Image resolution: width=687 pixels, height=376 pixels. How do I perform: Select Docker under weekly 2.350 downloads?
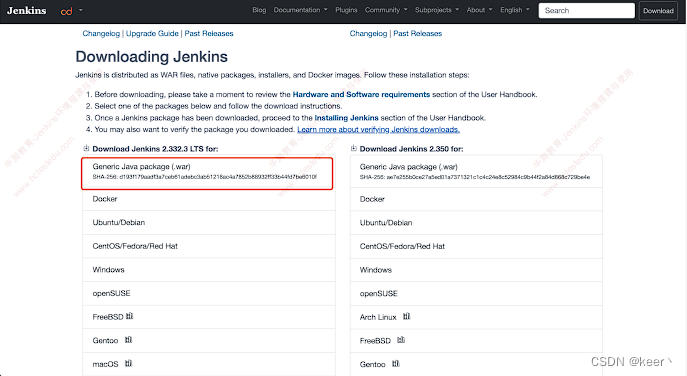click(x=476, y=199)
